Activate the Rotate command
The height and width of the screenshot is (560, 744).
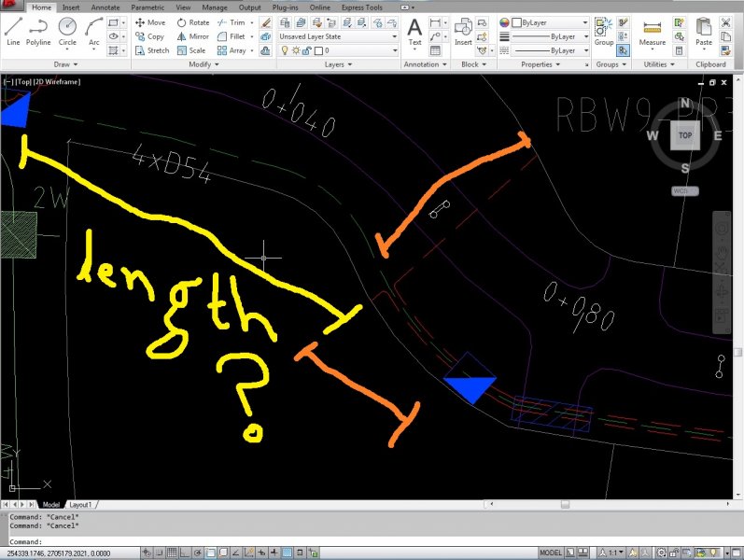click(x=193, y=22)
